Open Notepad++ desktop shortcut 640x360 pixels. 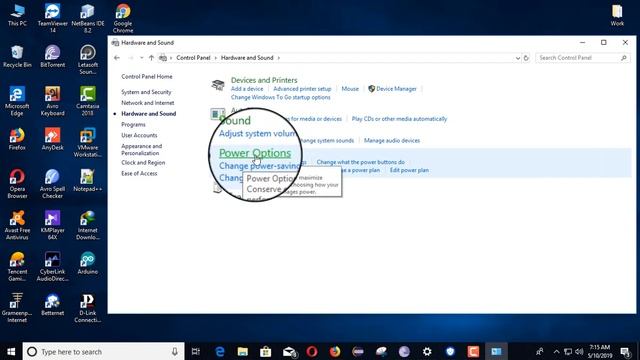88,181
